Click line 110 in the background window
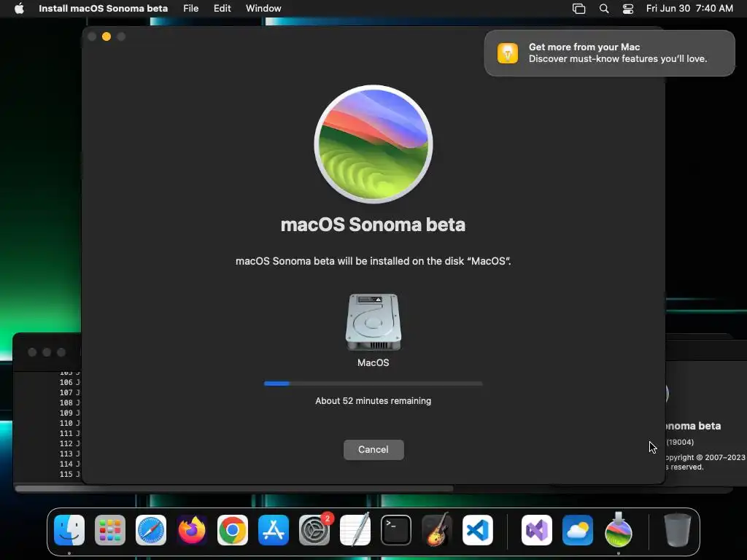This screenshot has height=560, width=747. coord(69,423)
